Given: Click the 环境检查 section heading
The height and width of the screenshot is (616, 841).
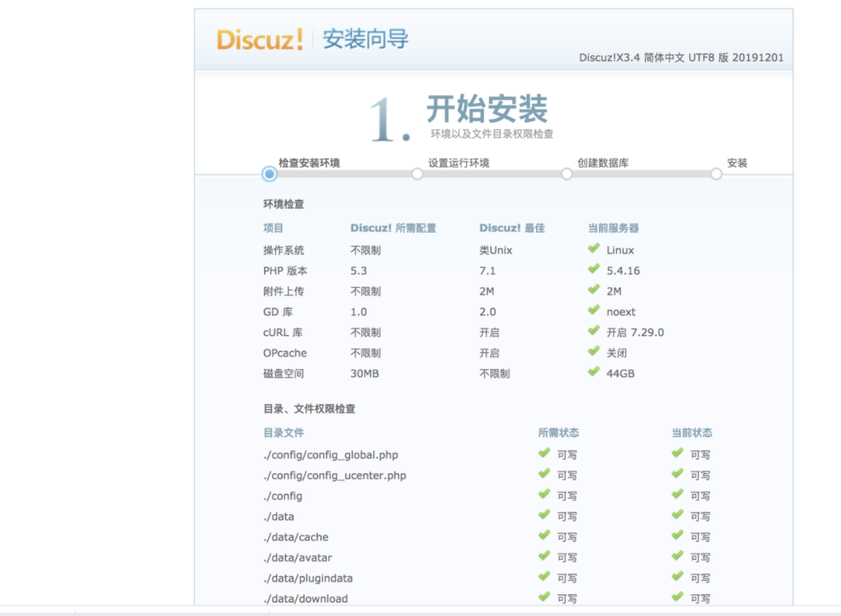Looking at the screenshot, I should [x=283, y=205].
